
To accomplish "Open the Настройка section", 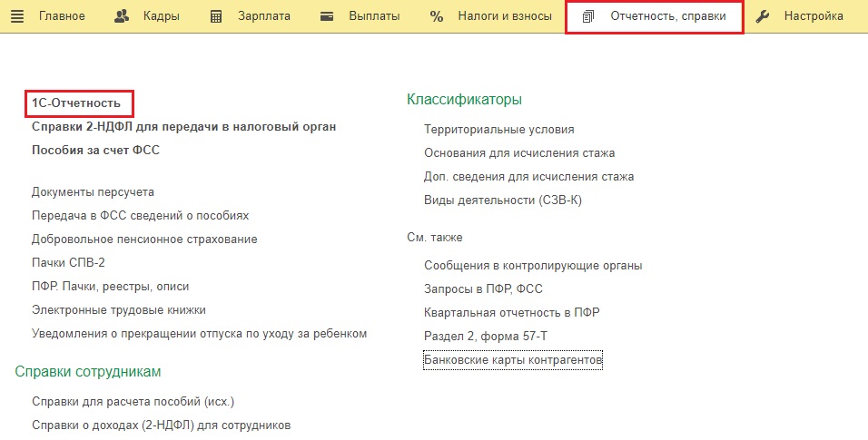I will (814, 16).
